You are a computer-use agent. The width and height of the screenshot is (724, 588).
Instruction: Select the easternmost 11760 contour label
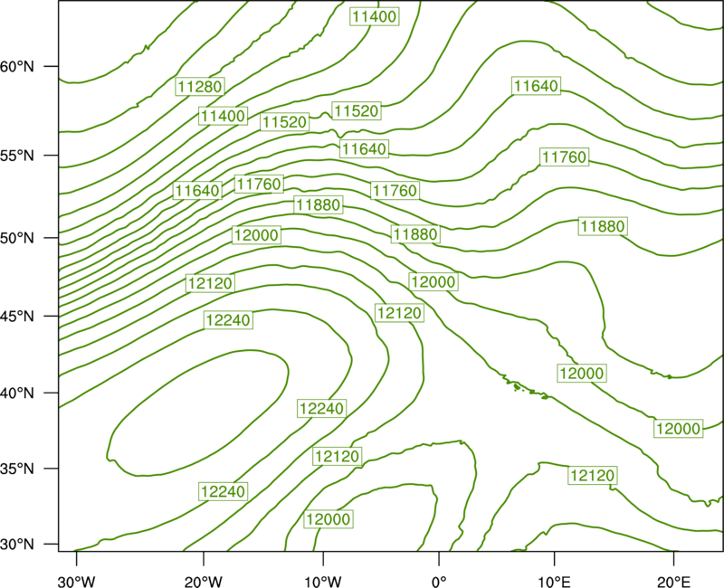pyautogui.click(x=564, y=157)
